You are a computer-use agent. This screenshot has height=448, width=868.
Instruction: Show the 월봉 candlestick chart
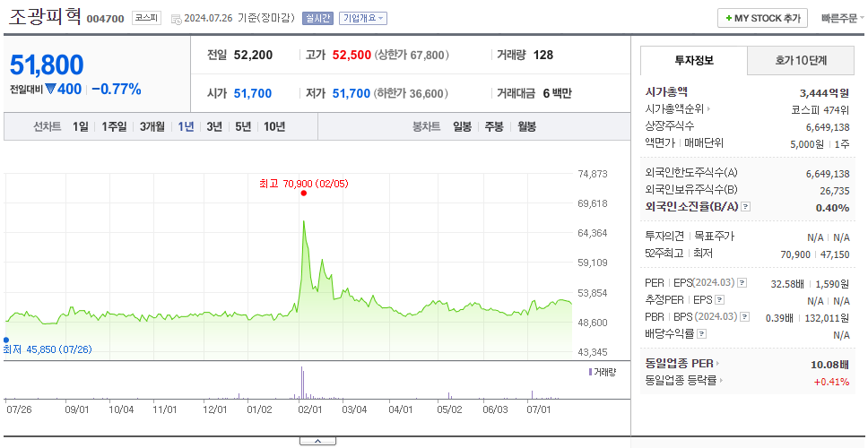527,126
